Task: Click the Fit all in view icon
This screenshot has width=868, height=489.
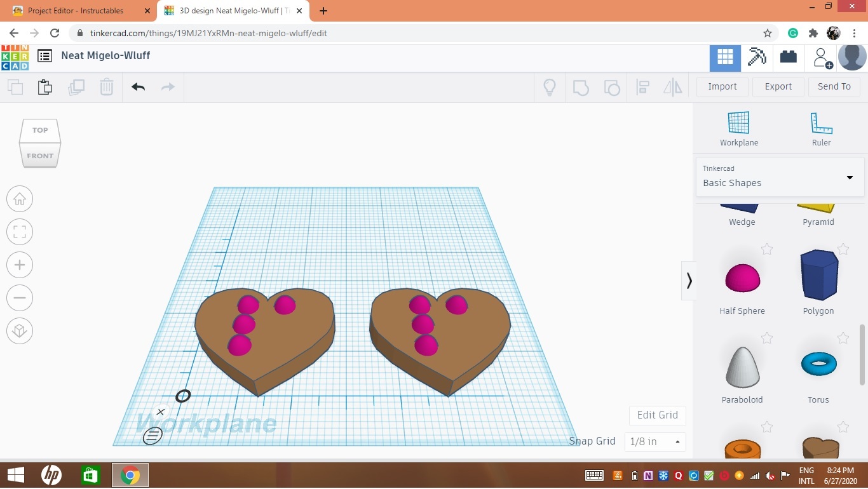Action: [x=20, y=232]
